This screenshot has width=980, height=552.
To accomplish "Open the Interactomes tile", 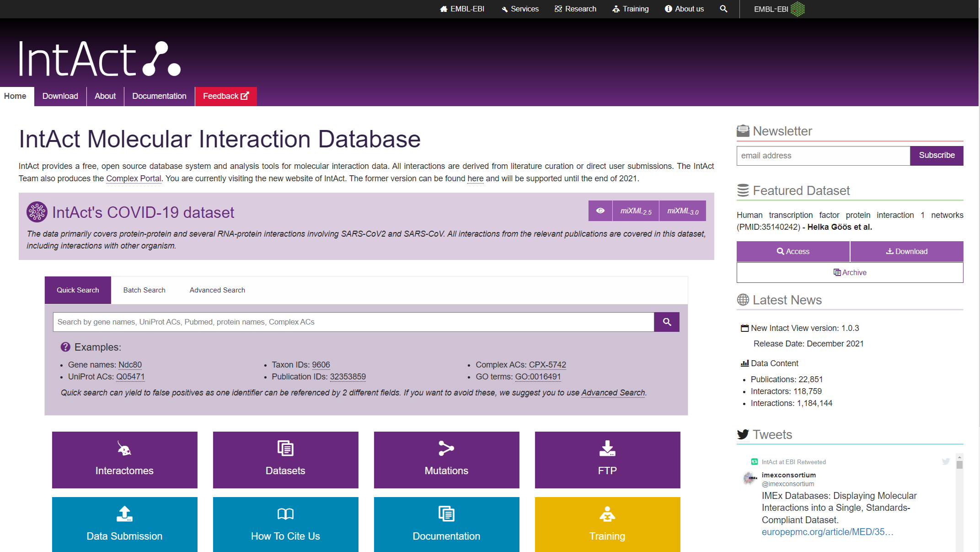I will (124, 460).
